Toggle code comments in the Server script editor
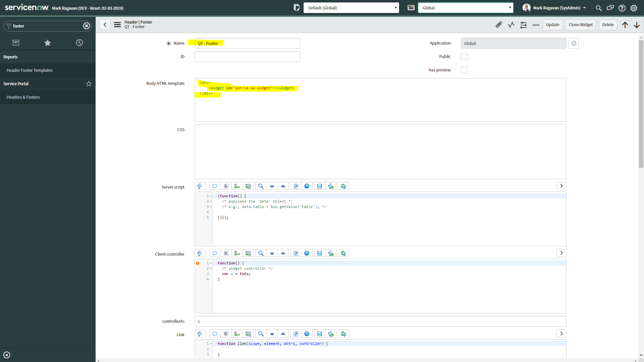Viewport: 644px width, 362px height. 215,186
